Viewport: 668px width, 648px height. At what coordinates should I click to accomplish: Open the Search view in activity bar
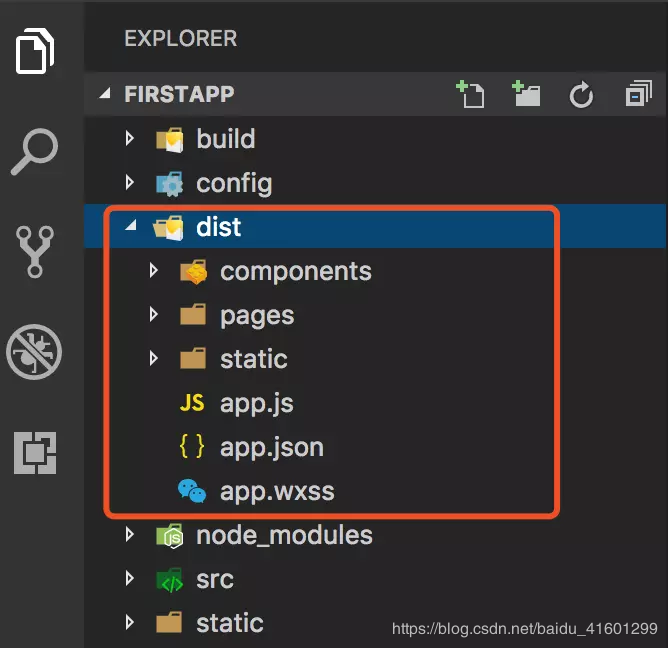pos(35,151)
